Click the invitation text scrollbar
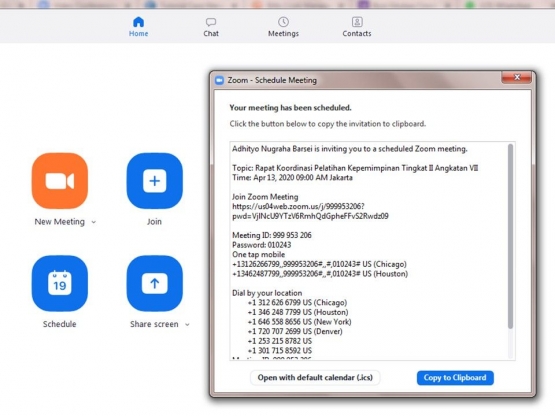The width and height of the screenshot is (555, 416). coord(510,236)
